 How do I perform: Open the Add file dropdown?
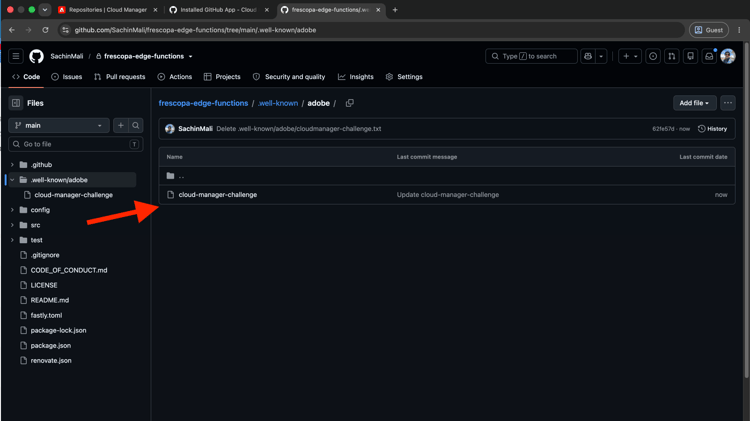[694, 103]
